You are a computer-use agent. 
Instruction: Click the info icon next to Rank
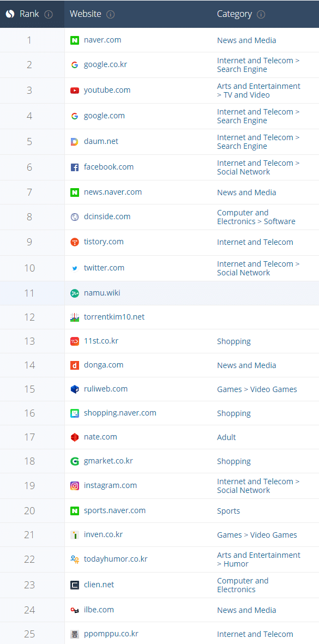coord(49,14)
